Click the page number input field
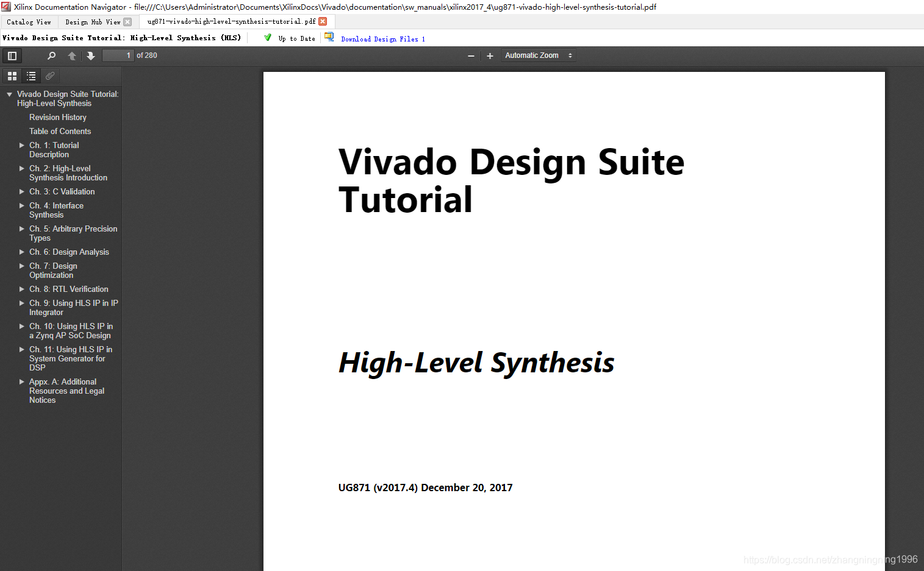Screen dimensions: 924x571 [x=118, y=55]
